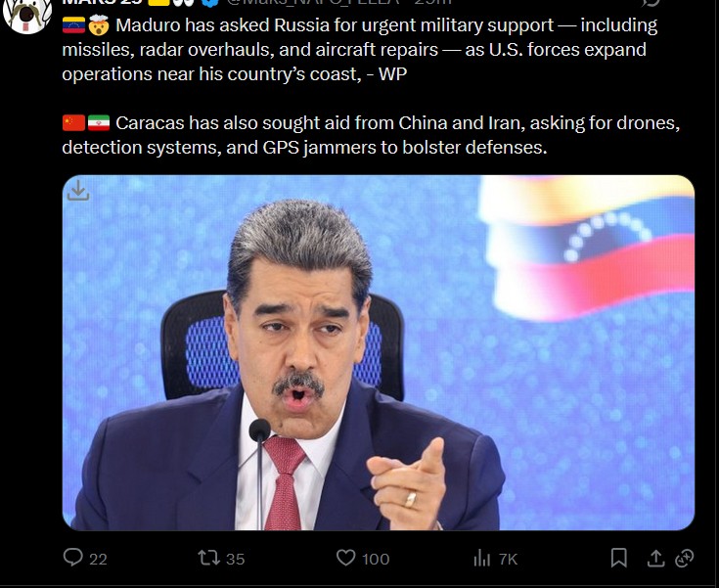Screen dimensions: 719x588
Task: Click the exploding head emoji
Action: tap(99, 25)
